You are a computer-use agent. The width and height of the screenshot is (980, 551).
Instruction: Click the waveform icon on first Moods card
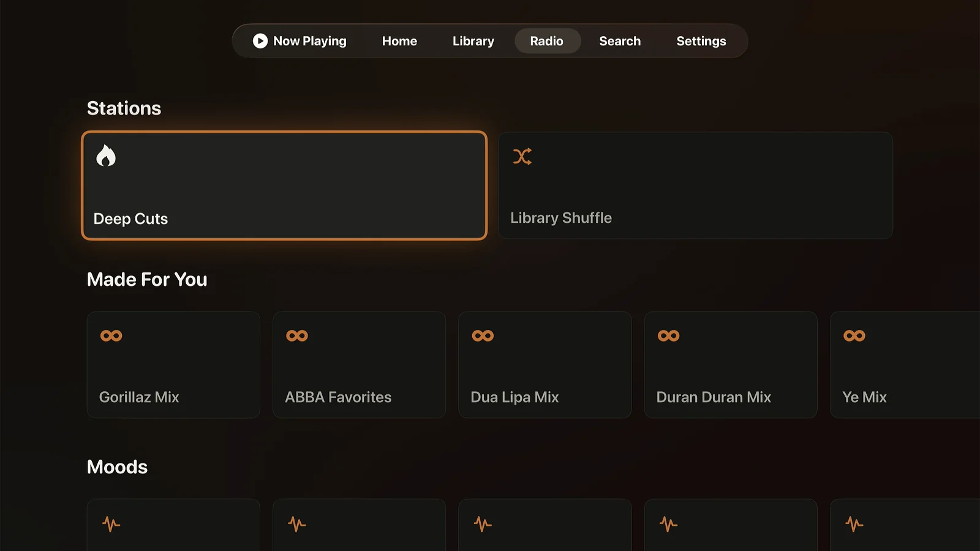(x=111, y=524)
